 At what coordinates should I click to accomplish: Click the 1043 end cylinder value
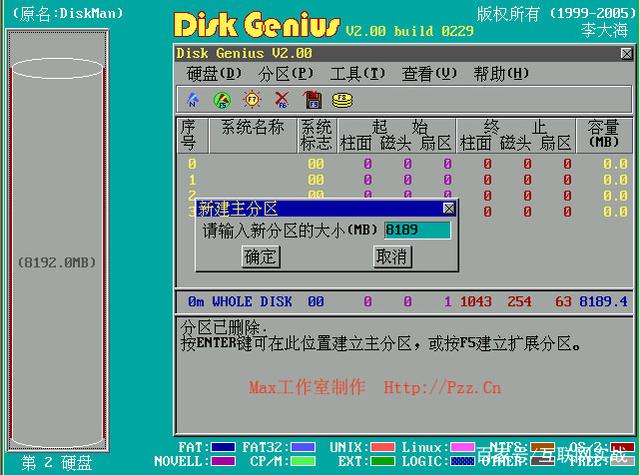[476, 302]
